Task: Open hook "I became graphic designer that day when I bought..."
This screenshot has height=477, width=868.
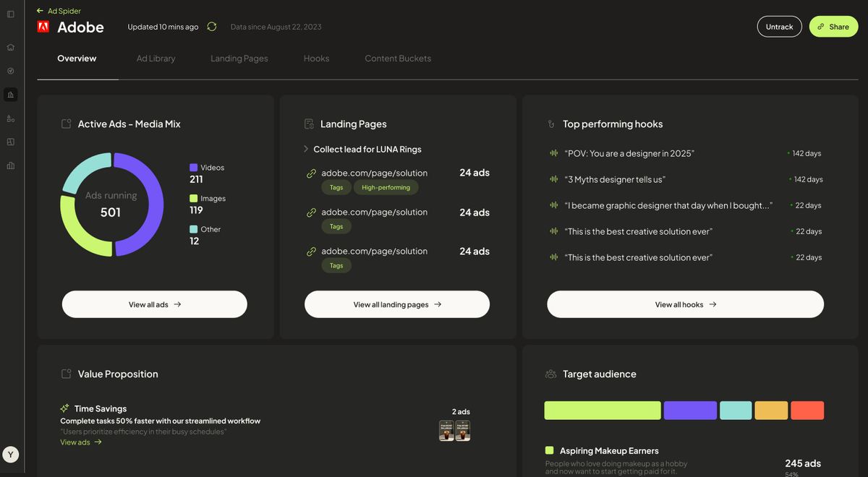Action: tap(668, 205)
